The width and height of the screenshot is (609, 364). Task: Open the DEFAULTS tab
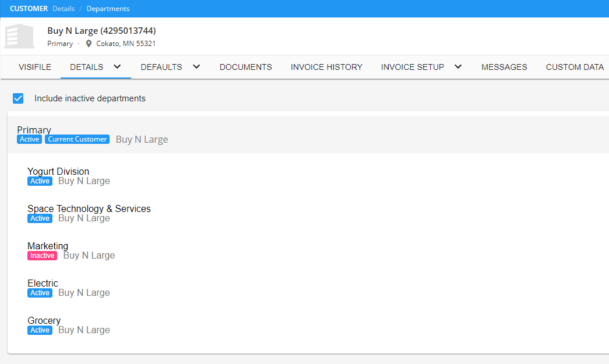[x=161, y=67]
